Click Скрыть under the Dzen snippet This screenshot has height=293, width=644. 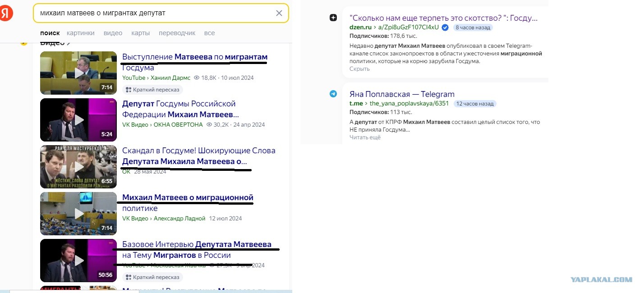coord(359,69)
